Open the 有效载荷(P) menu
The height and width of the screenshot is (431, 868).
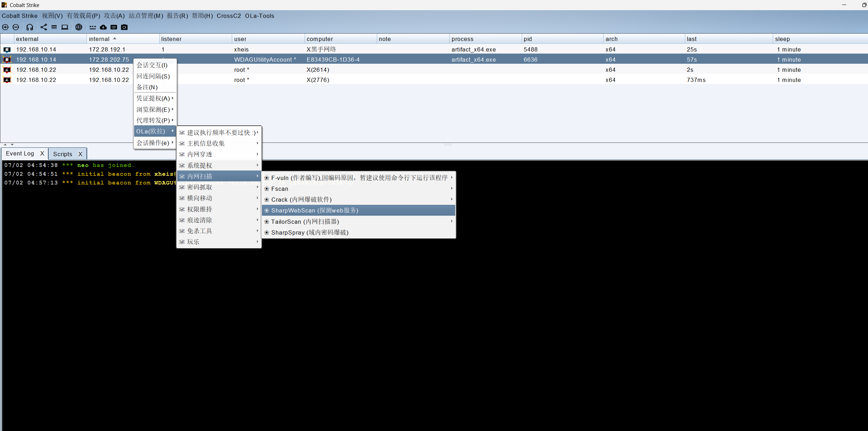coord(83,16)
